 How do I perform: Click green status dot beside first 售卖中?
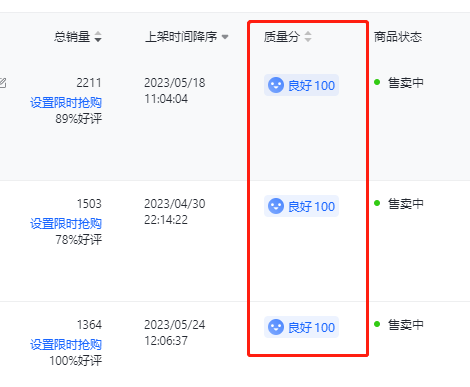click(x=377, y=82)
